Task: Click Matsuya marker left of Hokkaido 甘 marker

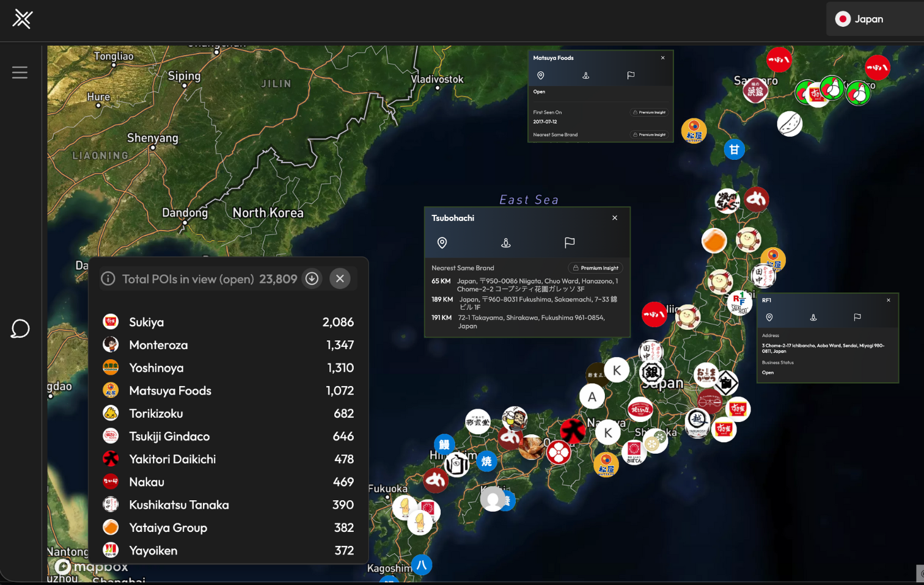Action: coord(694,131)
